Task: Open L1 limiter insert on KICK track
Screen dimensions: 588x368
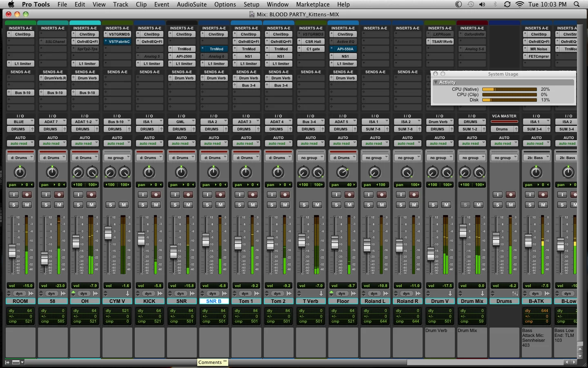Action: pyautogui.click(x=149, y=64)
